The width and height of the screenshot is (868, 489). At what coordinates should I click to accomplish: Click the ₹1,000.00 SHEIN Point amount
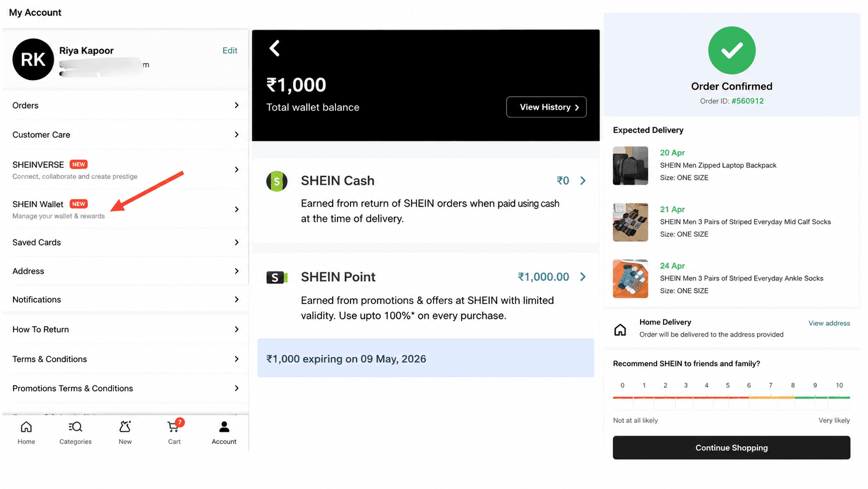click(x=544, y=277)
